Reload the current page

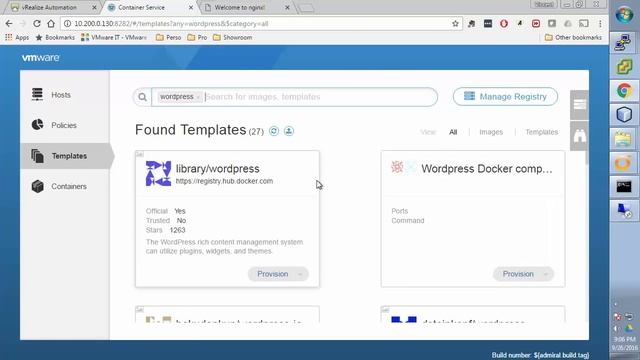[x=37, y=24]
